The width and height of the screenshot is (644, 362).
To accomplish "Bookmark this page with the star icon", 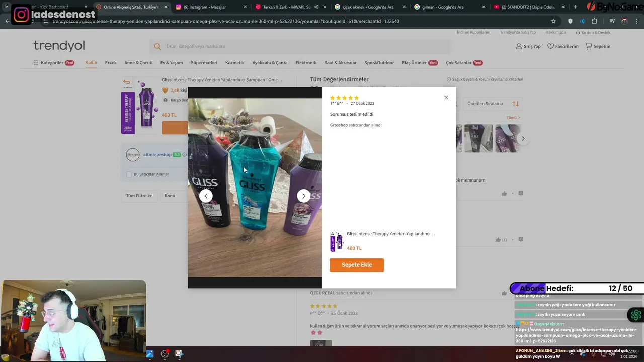I will pos(553,21).
